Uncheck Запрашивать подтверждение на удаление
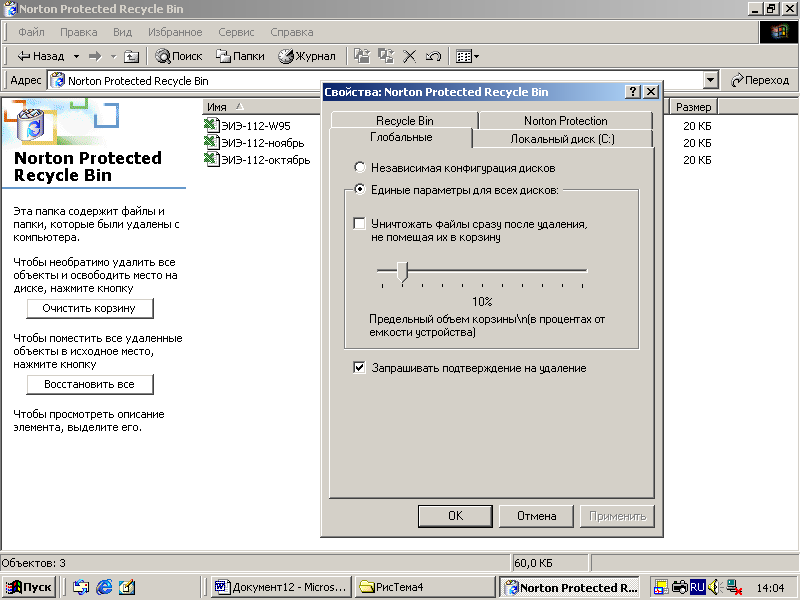 359,367
